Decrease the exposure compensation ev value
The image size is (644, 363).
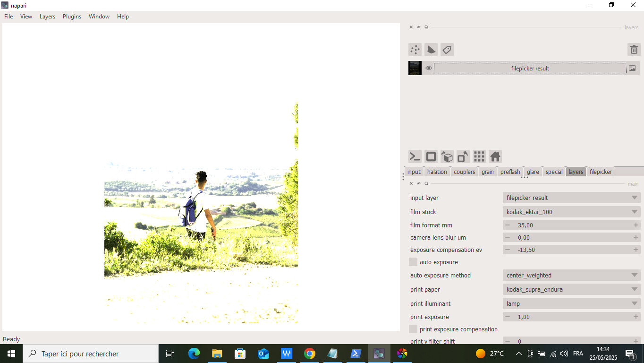[508, 250]
